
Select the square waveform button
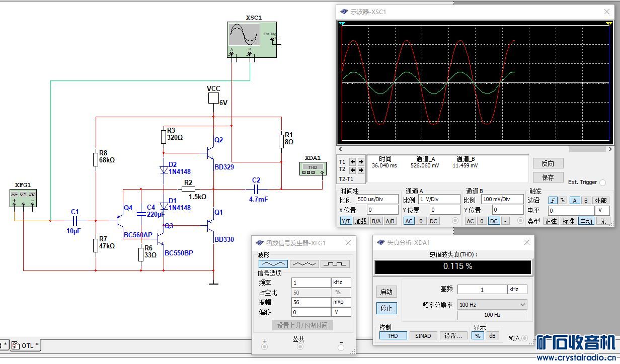pos(335,263)
